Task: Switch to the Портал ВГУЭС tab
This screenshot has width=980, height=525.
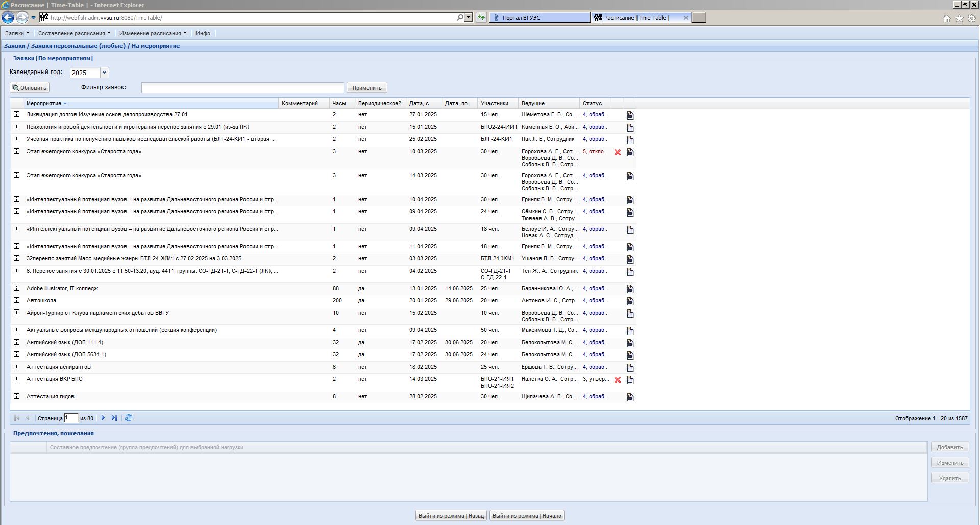Action: (x=539, y=18)
